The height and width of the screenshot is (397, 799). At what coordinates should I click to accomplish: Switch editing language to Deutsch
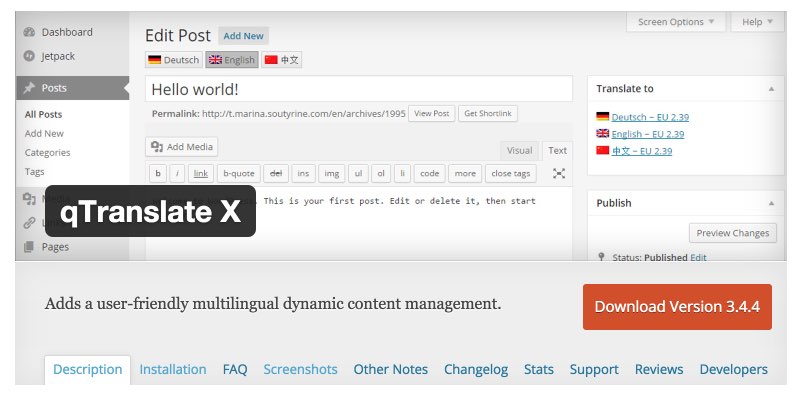point(174,60)
